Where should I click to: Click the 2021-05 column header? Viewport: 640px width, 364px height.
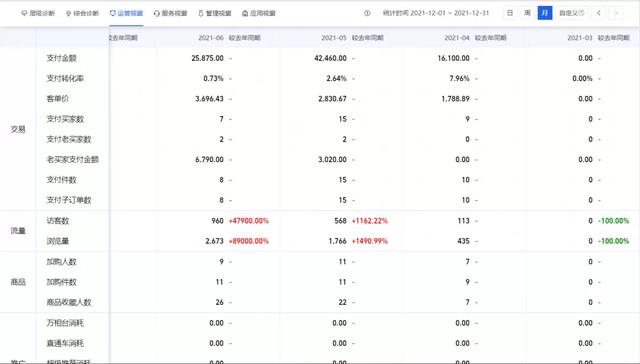[334, 38]
